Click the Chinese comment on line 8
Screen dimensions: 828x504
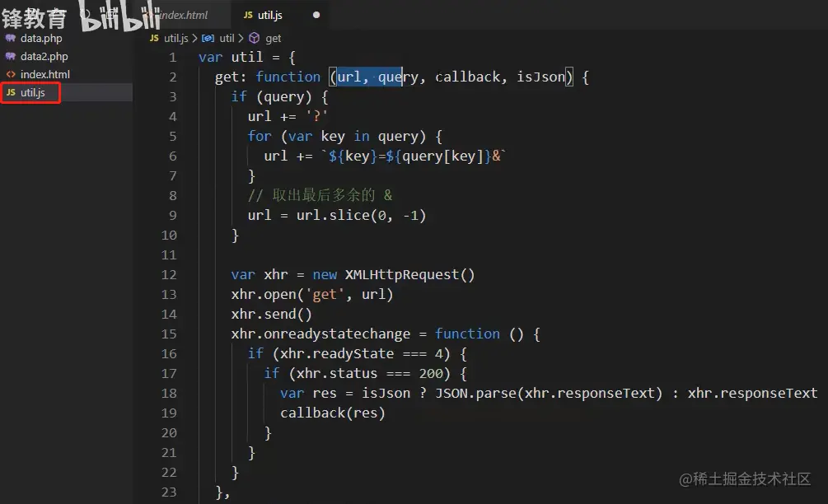pos(320,195)
